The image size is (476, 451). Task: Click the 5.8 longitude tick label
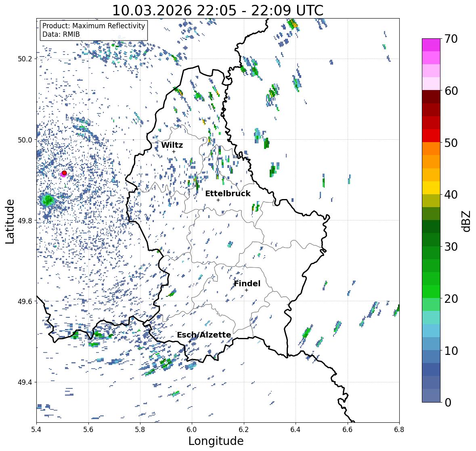140,430
